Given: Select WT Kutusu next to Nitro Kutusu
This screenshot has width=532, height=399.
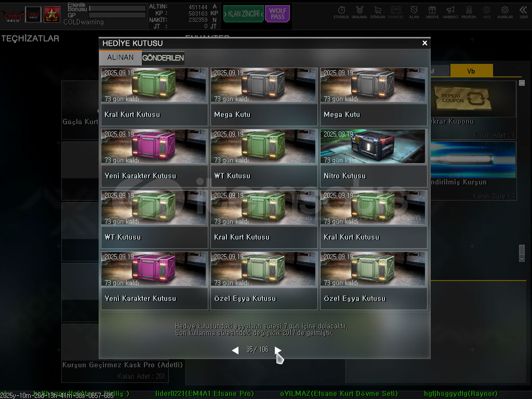Looking at the screenshot, I should point(264,158).
